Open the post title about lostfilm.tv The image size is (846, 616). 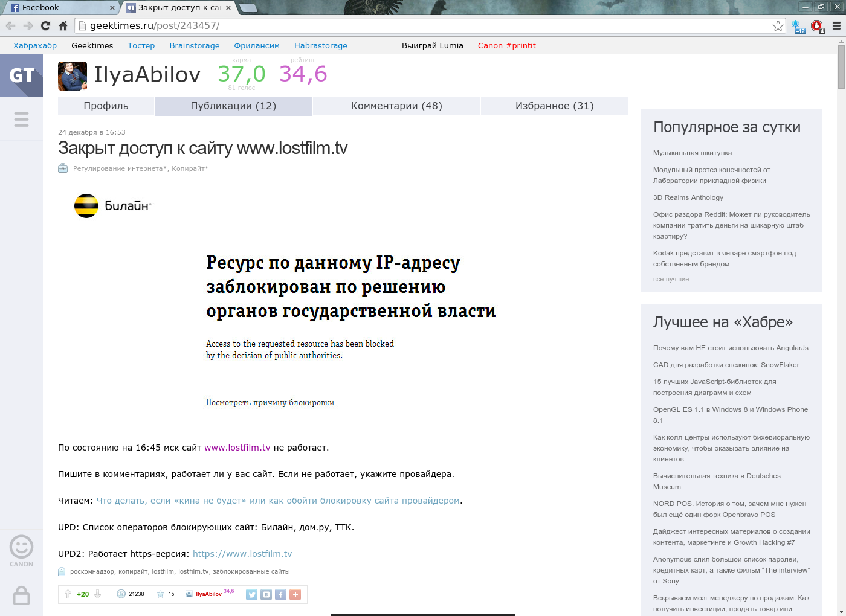203,148
